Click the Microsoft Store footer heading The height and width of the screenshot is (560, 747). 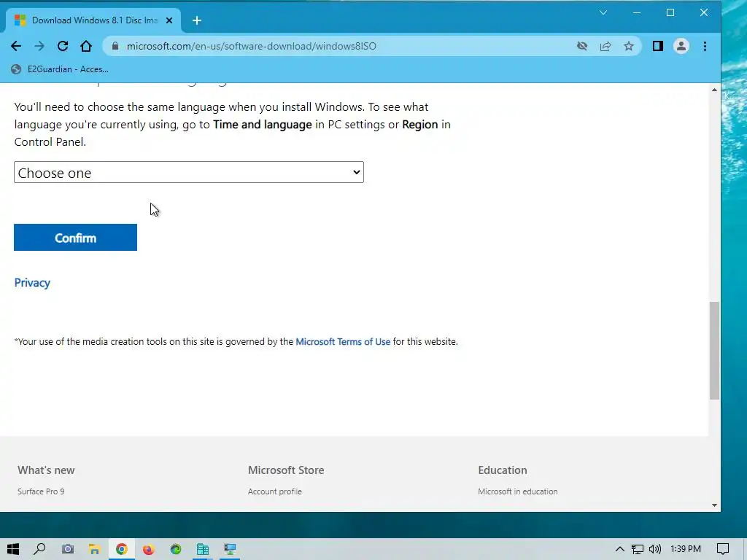286,470
